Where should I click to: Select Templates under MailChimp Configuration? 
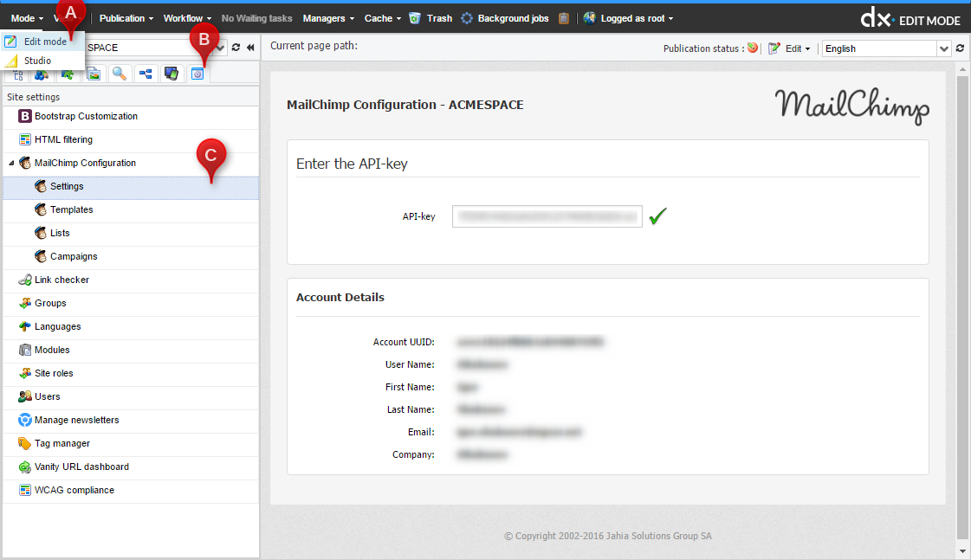(71, 209)
